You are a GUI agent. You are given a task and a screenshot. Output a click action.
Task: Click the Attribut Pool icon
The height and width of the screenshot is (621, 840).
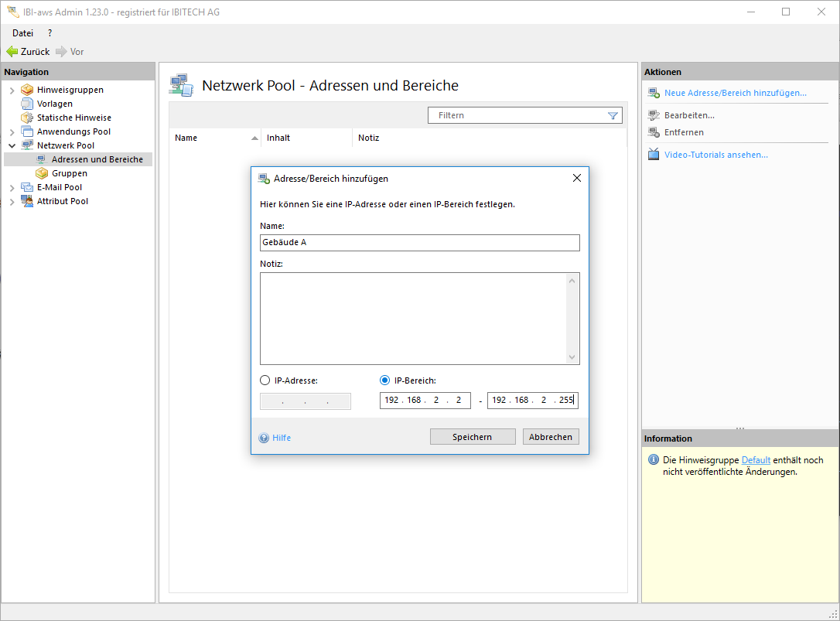point(27,201)
